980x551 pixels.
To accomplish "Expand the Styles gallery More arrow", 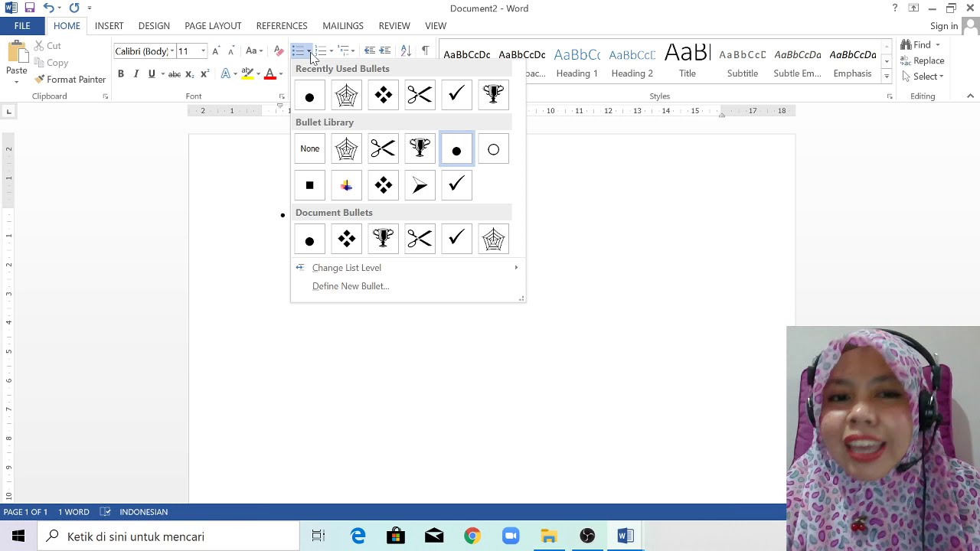I will tap(887, 77).
